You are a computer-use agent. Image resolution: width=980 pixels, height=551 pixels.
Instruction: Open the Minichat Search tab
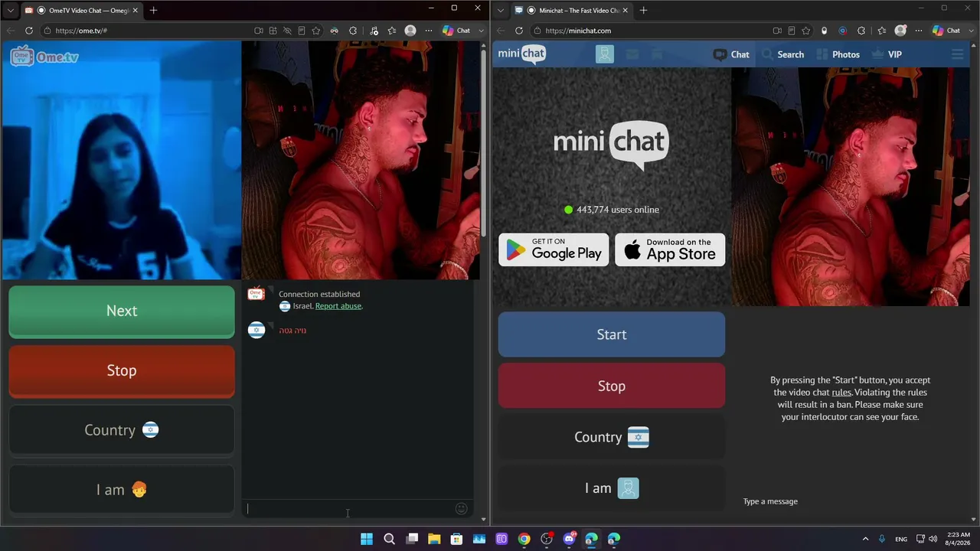(783, 54)
